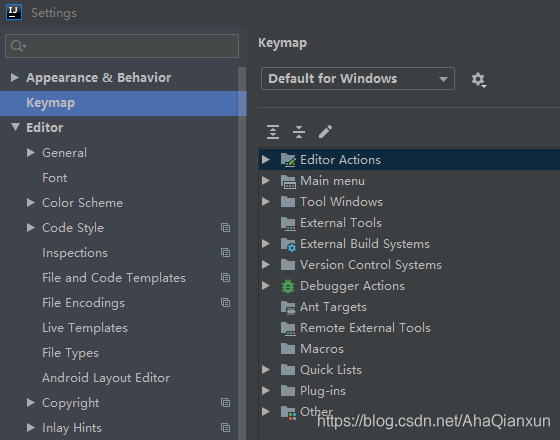The image size is (560, 440).
Task: Click the project-level icon beside Inspections
Action: coord(225,252)
